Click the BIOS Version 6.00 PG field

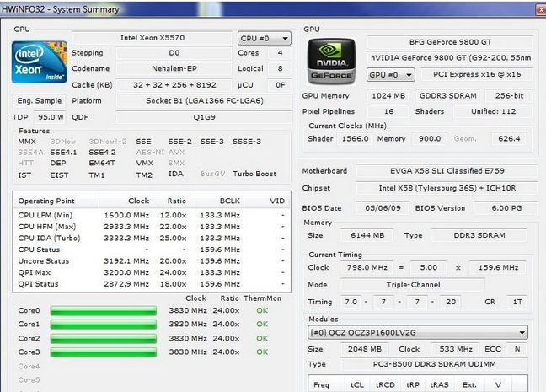pos(506,208)
